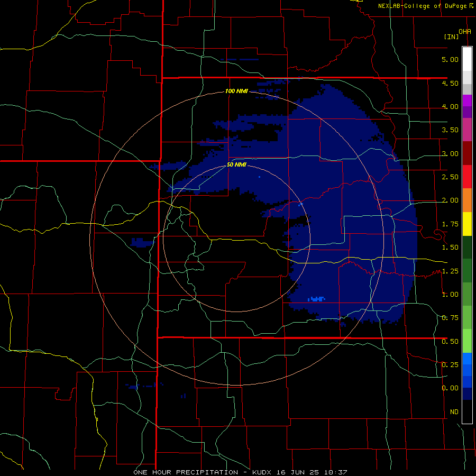Click the [IN] units label

[451, 36]
